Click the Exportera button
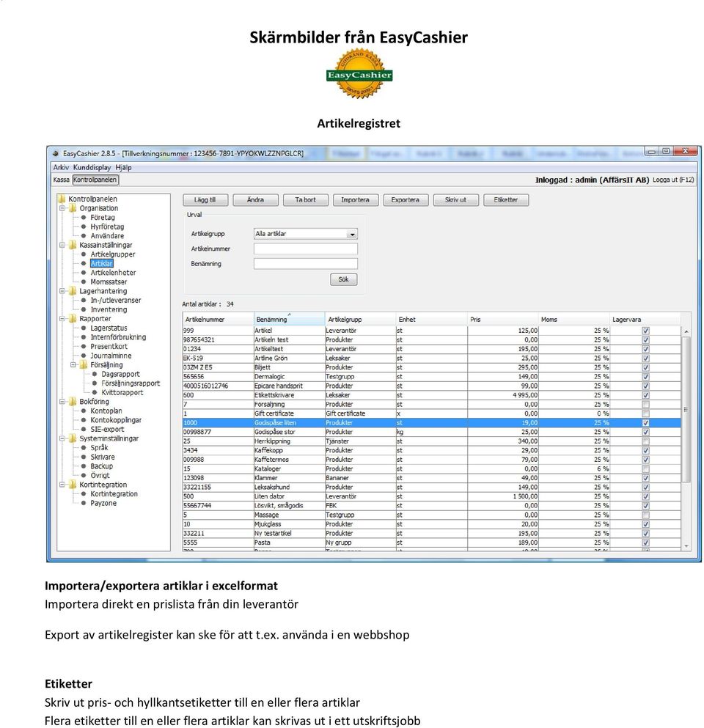This screenshot has width=704, height=728. click(x=405, y=200)
